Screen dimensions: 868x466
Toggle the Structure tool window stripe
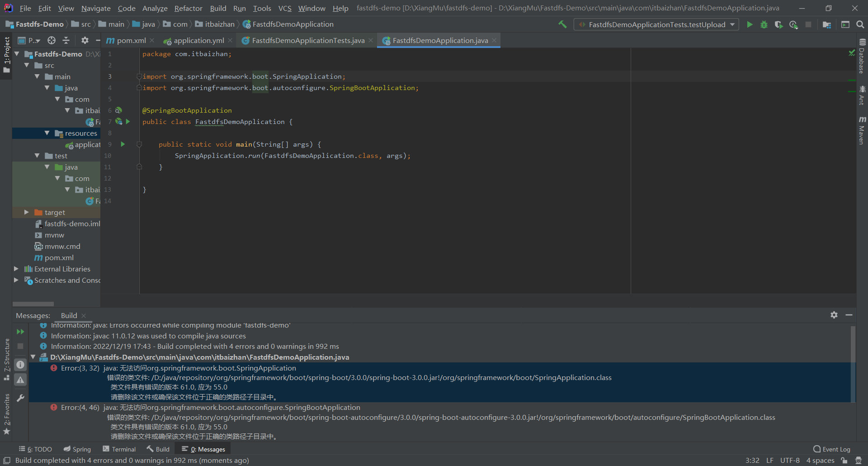pyautogui.click(x=6, y=359)
